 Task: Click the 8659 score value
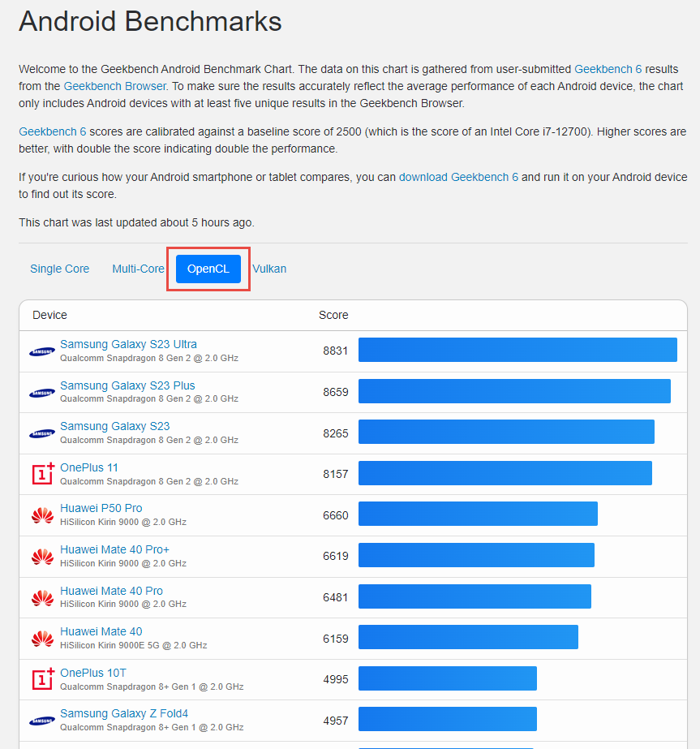click(335, 392)
